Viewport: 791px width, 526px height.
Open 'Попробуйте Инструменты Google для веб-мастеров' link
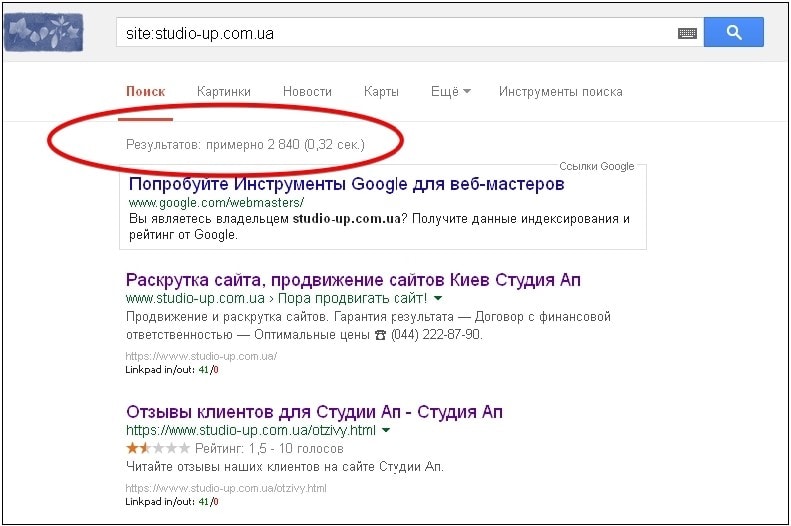click(347, 184)
